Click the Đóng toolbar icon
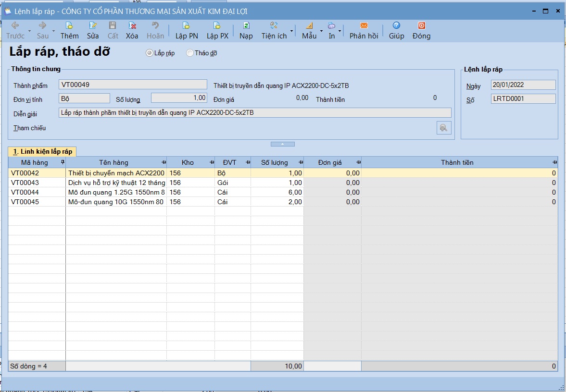Image resolution: width=566 pixels, height=392 pixels. click(422, 25)
